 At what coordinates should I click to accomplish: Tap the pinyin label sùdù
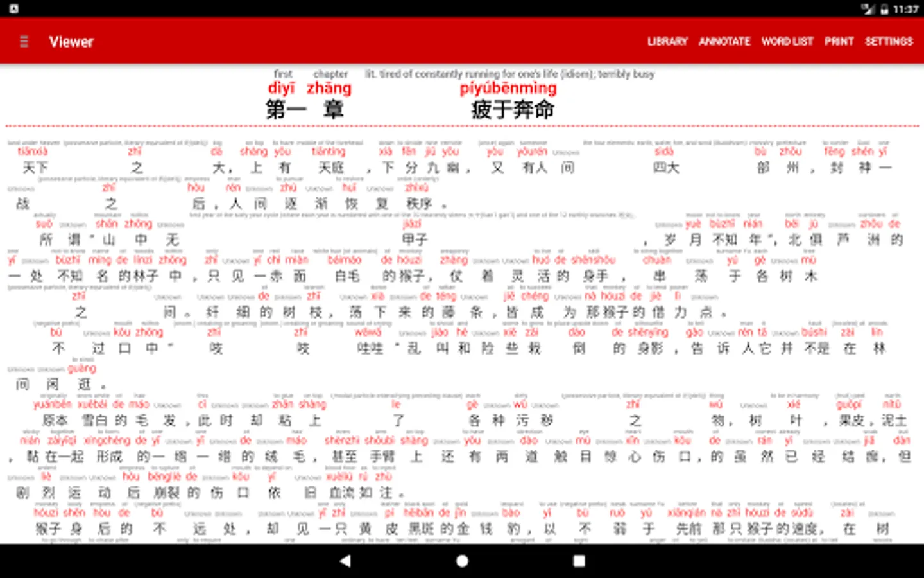[801, 512]
